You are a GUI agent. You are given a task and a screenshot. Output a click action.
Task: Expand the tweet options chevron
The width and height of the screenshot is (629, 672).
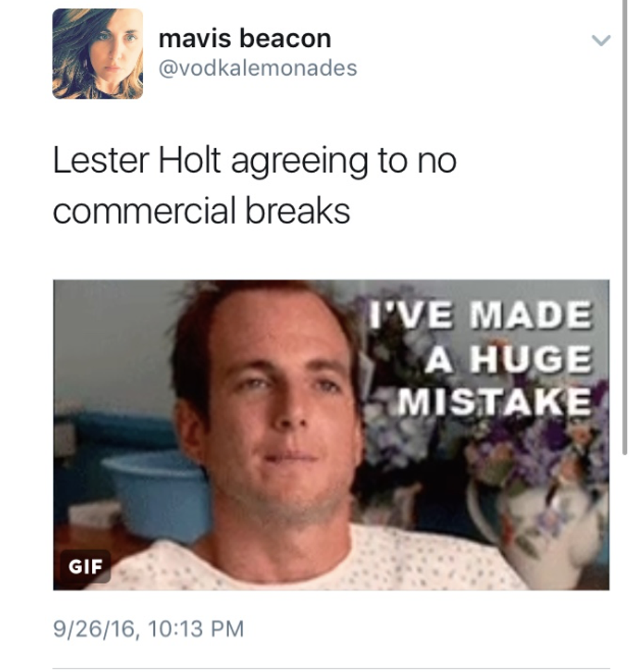click(601, 40)
